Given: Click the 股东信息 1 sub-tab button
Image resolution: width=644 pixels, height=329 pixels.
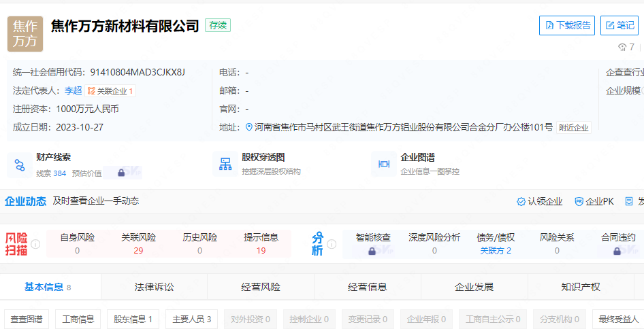Looking at the screenshot, I should pos(133,319).
